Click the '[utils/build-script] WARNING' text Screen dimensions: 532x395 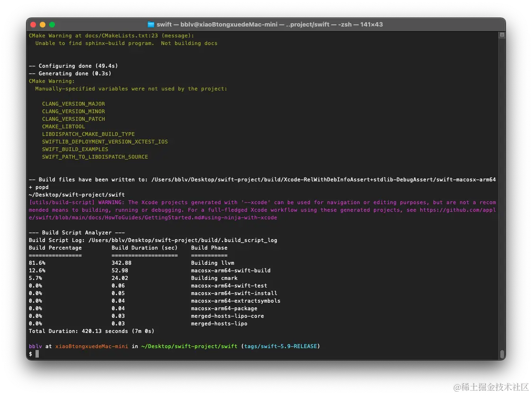coord(77,202)
